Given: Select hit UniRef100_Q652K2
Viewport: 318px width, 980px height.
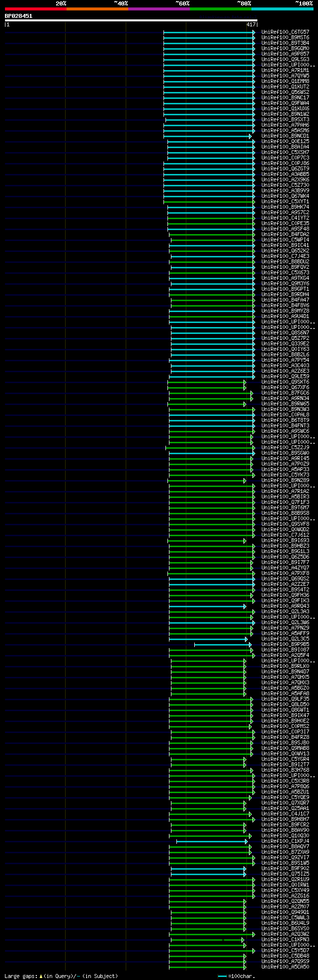Looking at the screenshot, I should click(x=285, y=250).
